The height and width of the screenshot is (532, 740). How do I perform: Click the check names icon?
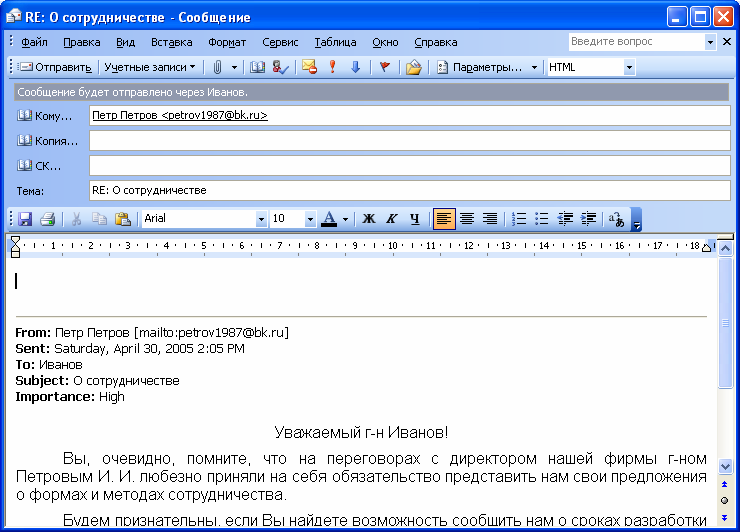tap(280, 68)
